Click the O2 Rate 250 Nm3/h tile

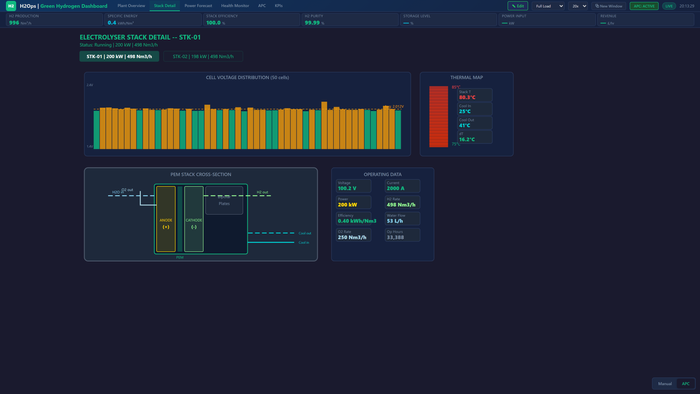click(354, 235)
